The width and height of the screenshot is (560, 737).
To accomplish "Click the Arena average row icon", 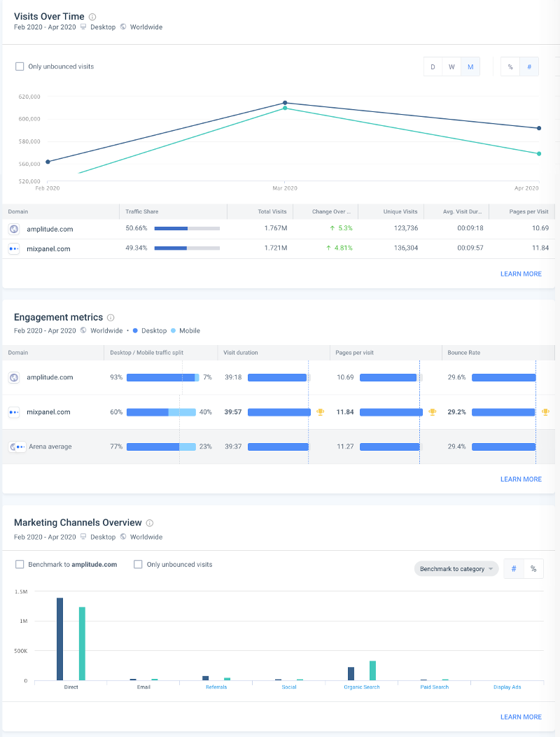I will pos(17,447).
